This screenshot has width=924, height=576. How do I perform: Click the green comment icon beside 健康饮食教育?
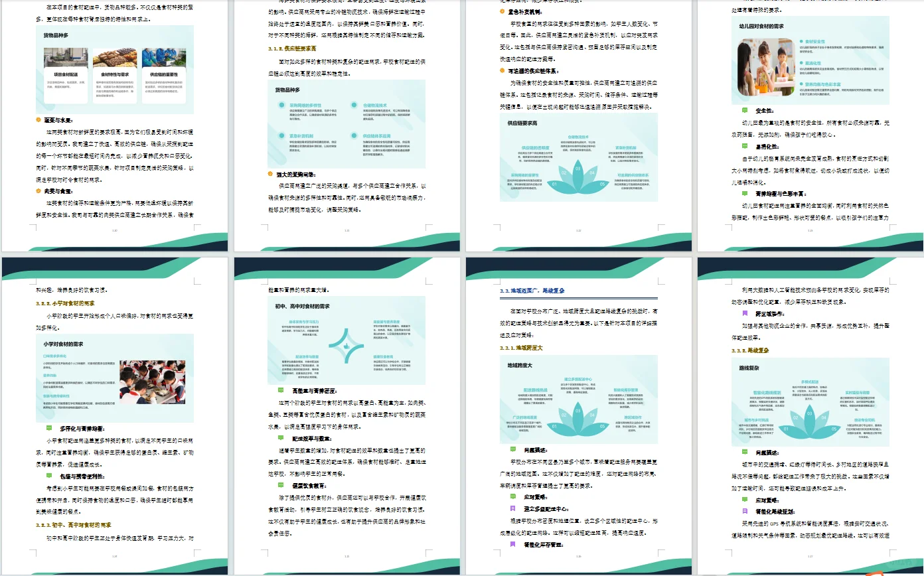pyautogui.click(x=281, y=484)
